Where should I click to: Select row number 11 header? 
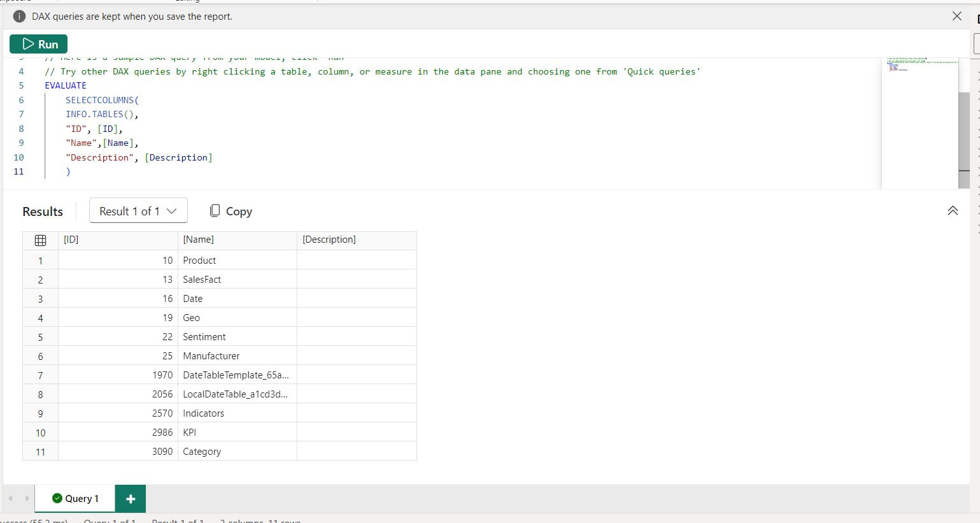pyautogui.click(x=40, y=452)
